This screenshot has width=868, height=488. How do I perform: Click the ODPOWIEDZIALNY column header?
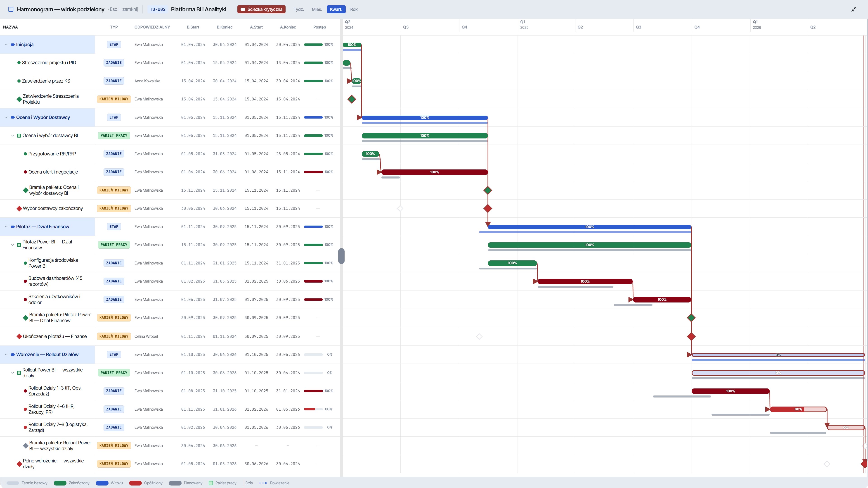(152, 27)
